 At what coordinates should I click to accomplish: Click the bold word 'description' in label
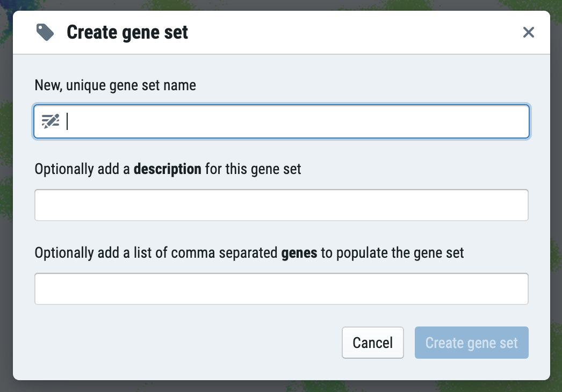[168, 169]
